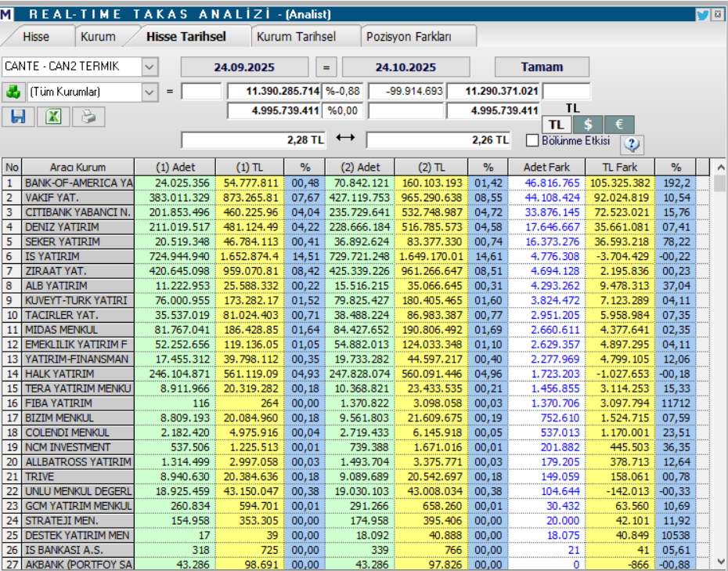Click the 2,26 TL price field
728x571 pixels.
click(438, 140)
